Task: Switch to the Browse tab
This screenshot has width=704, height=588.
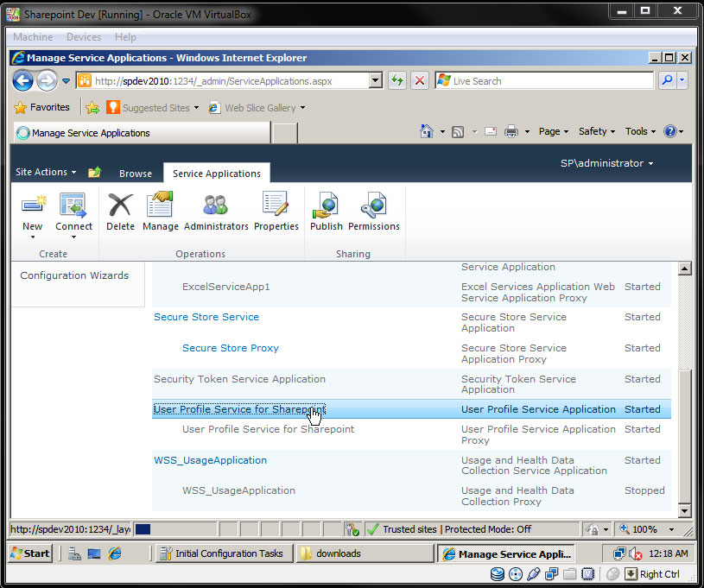Action: [136, 174]
